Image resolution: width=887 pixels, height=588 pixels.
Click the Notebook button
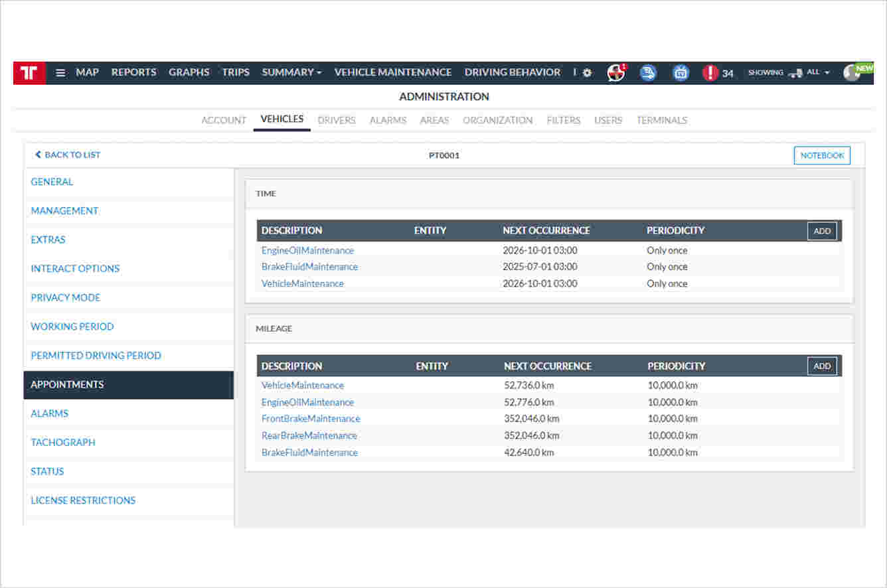tap(822, 155)
